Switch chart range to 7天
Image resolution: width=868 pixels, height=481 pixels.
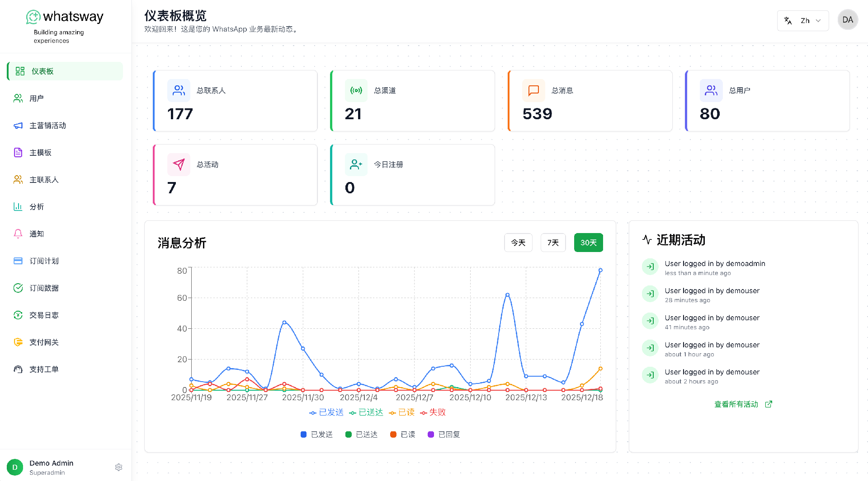553,243
